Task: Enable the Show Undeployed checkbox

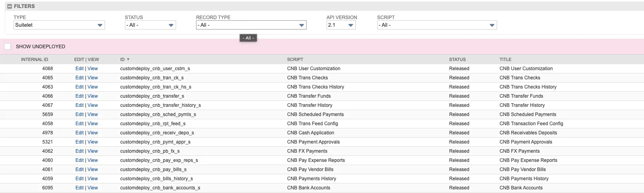Action: pyautogui.click(x=7, y=47)
